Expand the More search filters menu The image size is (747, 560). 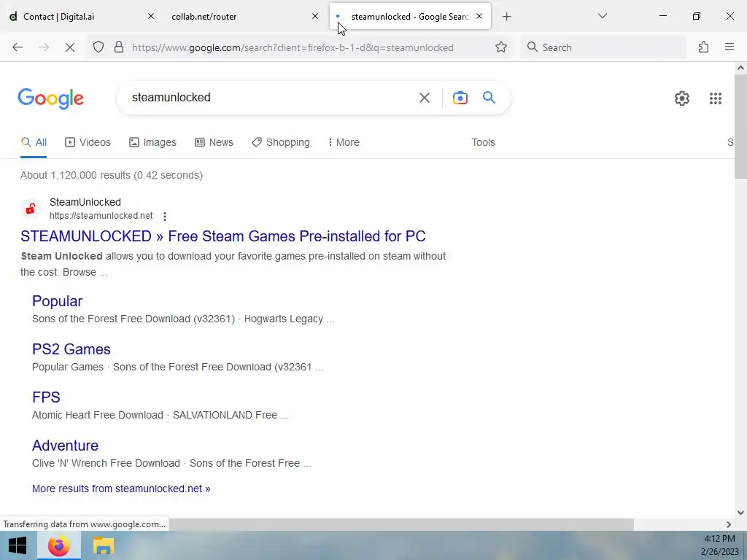point(344,142)
